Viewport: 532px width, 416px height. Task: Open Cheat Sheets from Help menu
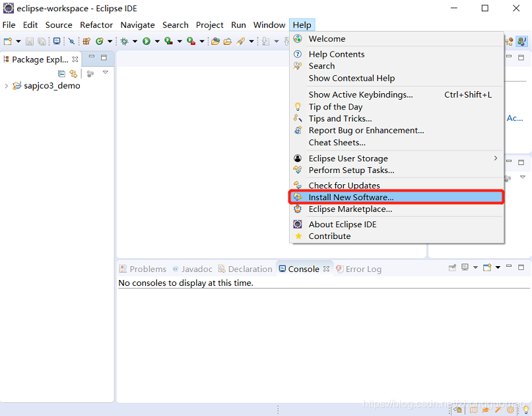tap(397, 143)
